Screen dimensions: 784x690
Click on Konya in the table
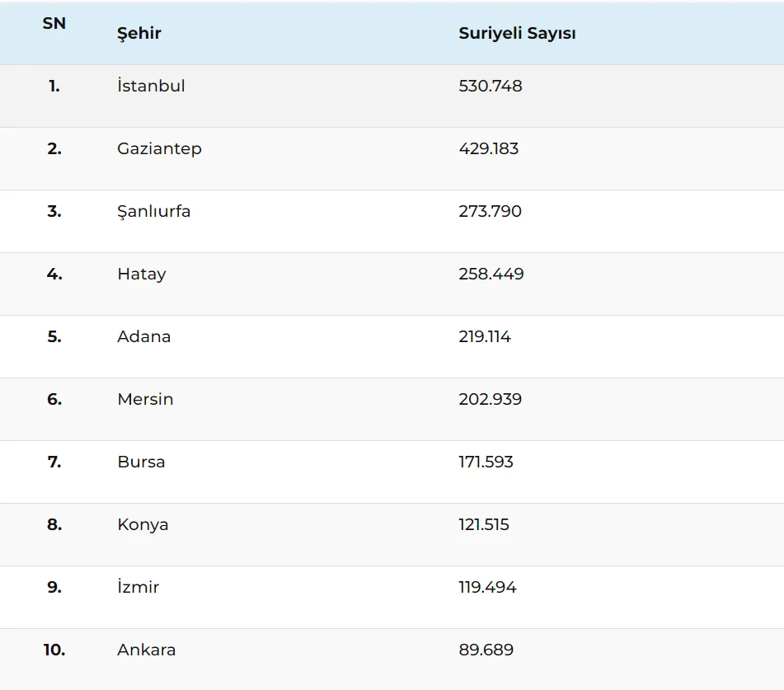(143, 525)
